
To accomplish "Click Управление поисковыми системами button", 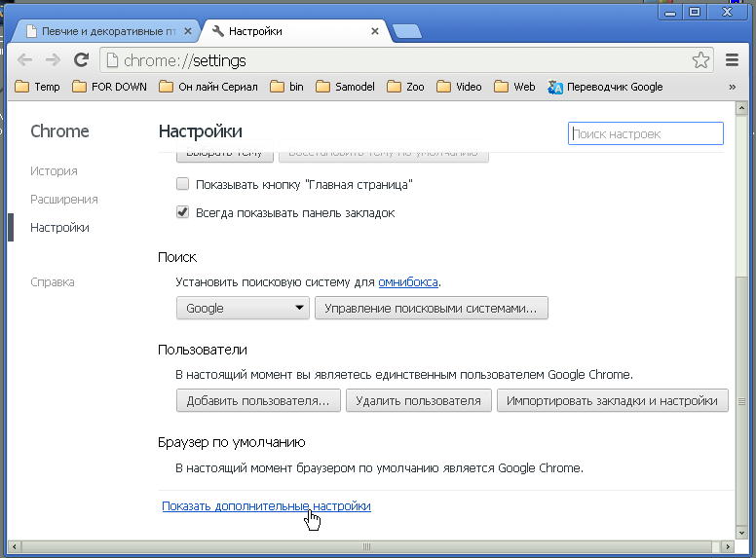I will (x=431, y=308).
